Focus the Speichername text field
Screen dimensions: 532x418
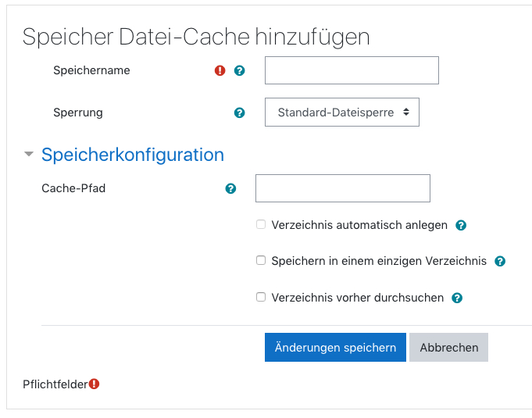click(x=352, y=70)
